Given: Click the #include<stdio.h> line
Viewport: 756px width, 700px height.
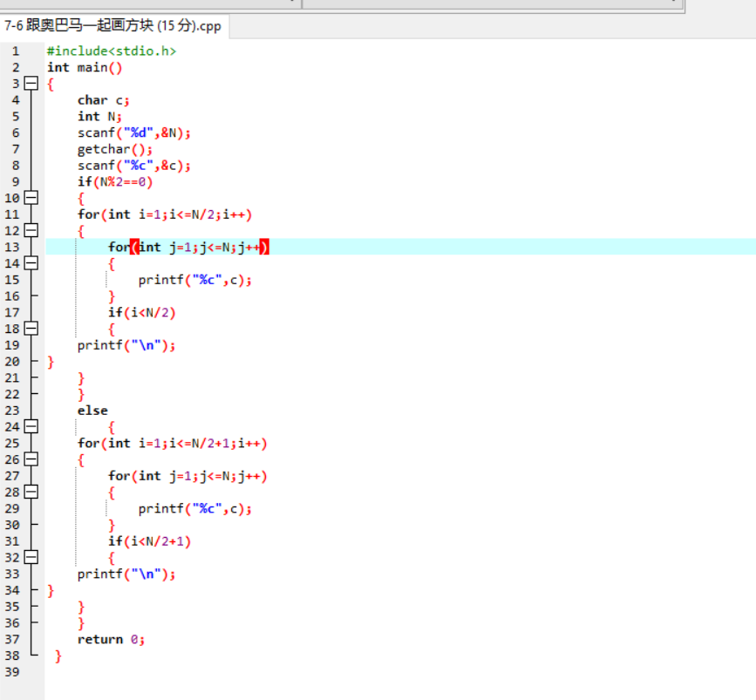Looking at the screenshot, I should pos(112,51).
